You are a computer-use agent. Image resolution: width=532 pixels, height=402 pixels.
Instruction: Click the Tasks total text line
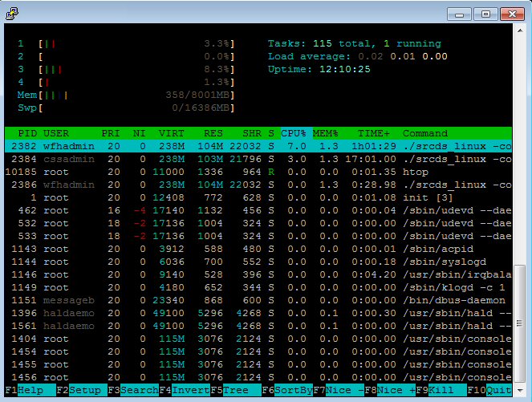(355, 44)
